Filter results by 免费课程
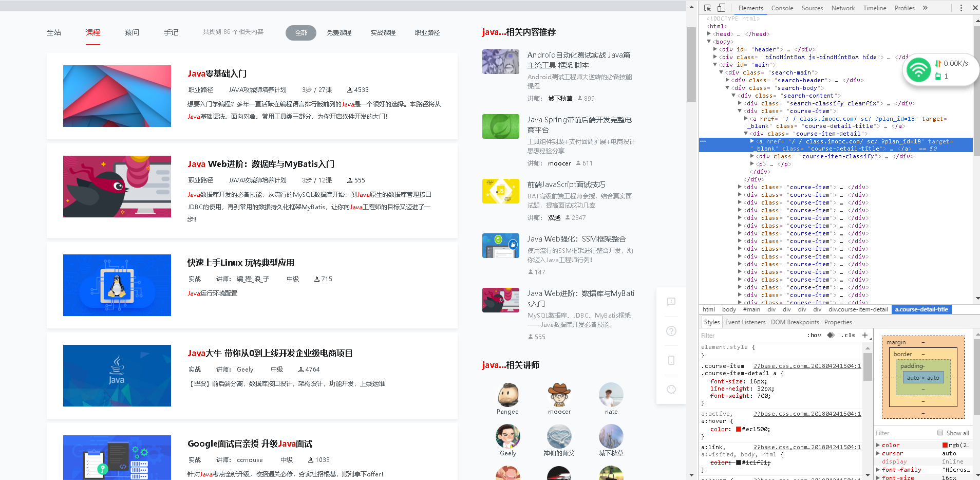This screenshot has height=480, width=980. coord(339,33)
